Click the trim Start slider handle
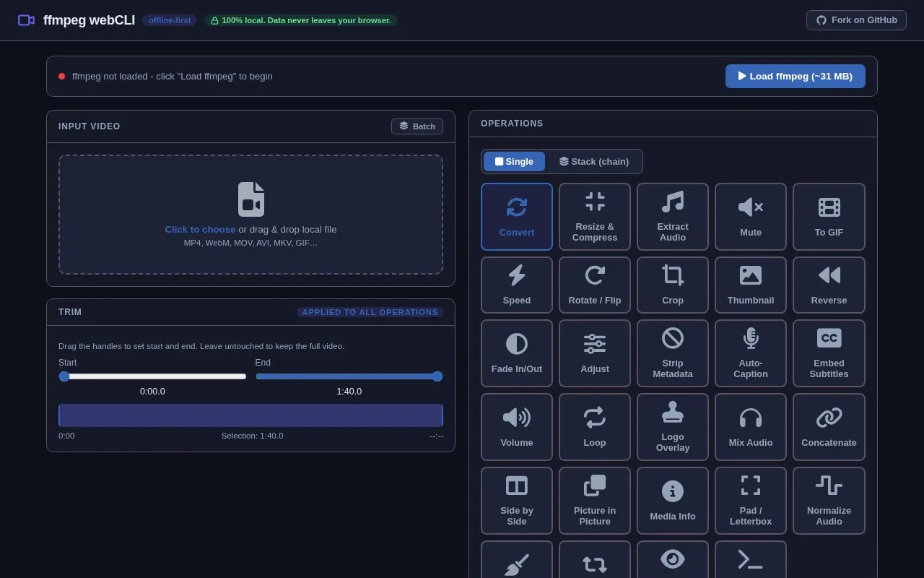 click(64, 376)
